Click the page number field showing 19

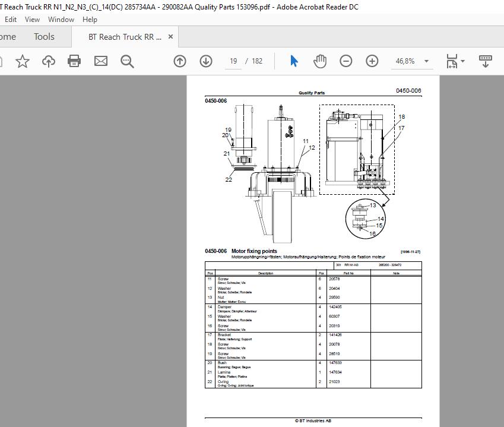[x=233, y=61]
